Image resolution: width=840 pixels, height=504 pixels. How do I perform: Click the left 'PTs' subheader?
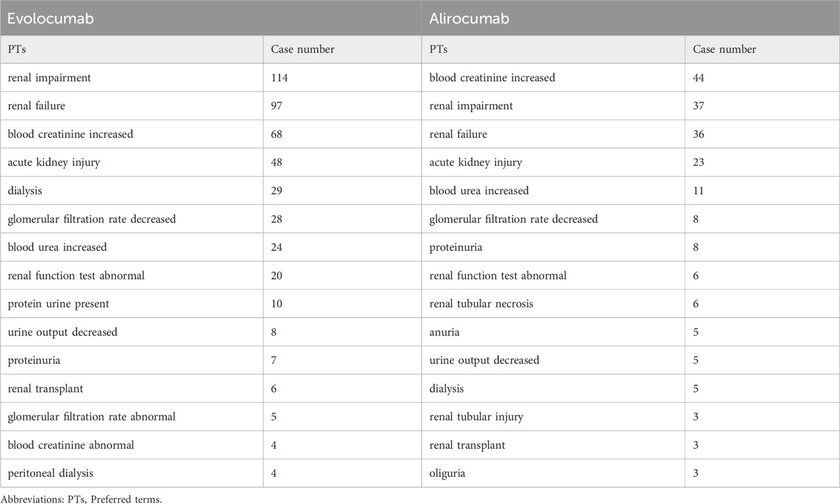click(x=132, y=49)
